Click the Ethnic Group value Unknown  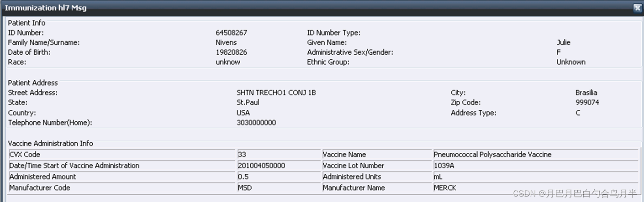pyautogui.click(x=571, y=62)
